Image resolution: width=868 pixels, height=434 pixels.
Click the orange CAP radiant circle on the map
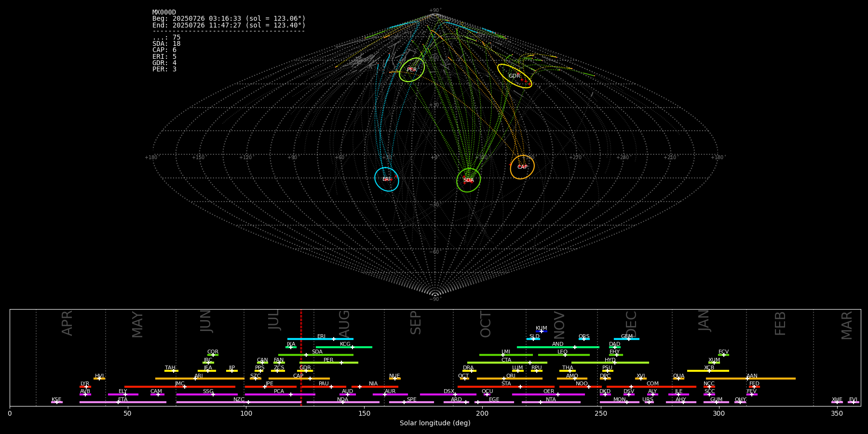click(x=522, y=167)
